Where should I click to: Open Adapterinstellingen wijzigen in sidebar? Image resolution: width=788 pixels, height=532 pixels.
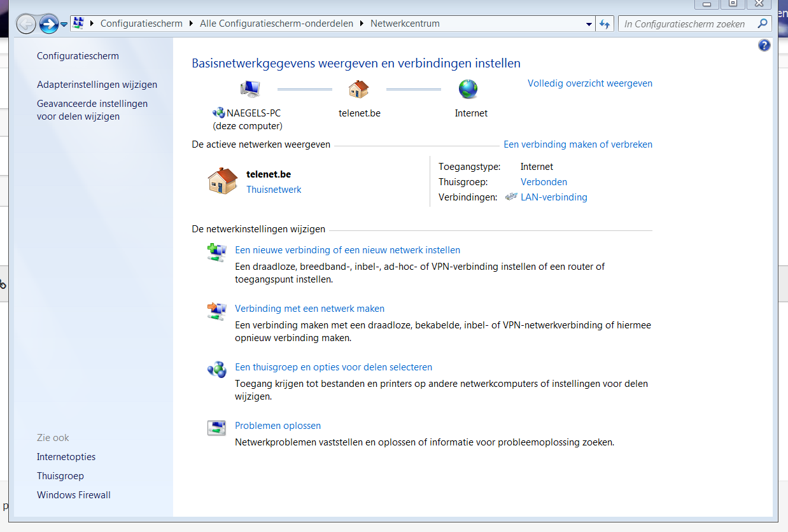97,85
